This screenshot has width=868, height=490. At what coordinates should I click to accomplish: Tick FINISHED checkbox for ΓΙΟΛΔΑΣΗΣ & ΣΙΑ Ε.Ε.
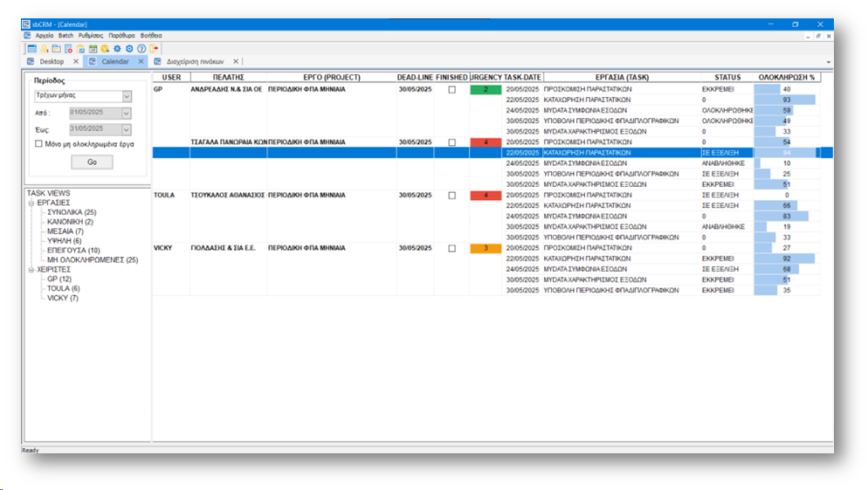click(x=451, y=248)
